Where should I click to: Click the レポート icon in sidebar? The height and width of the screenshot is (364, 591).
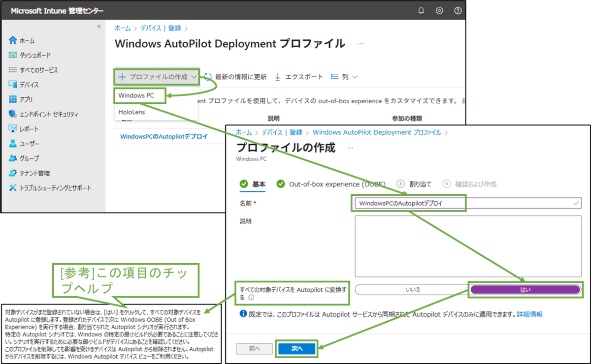point(13,129)
